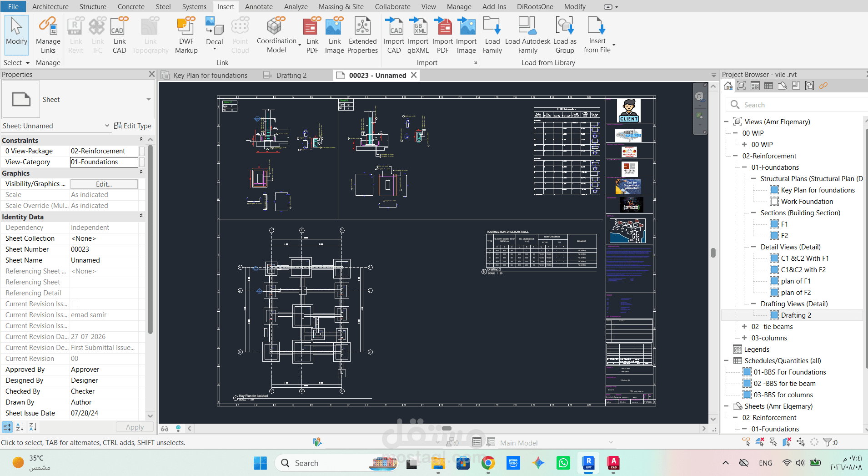Viewport: 868px width, 476px height.
Task: Click the Load Family tool
Action: (492, 35)
